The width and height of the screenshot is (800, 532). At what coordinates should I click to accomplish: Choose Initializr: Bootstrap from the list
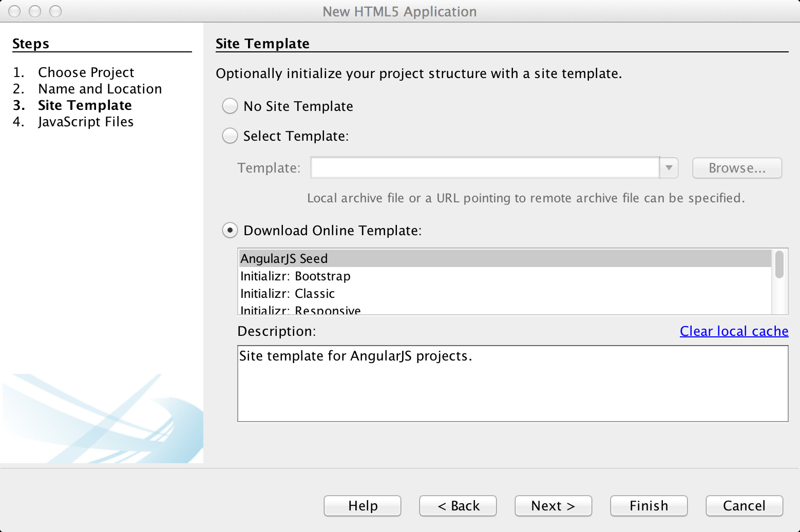(x=505, y=276)
